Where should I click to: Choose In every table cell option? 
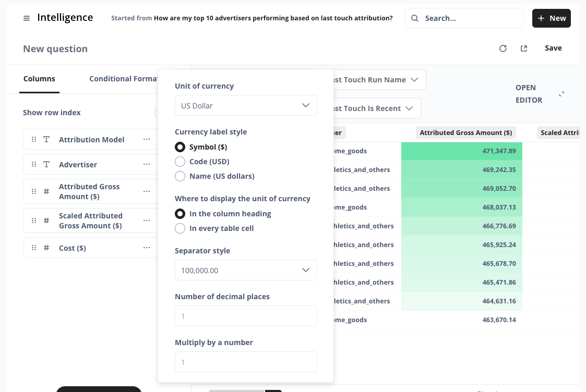tap(180, 228)
